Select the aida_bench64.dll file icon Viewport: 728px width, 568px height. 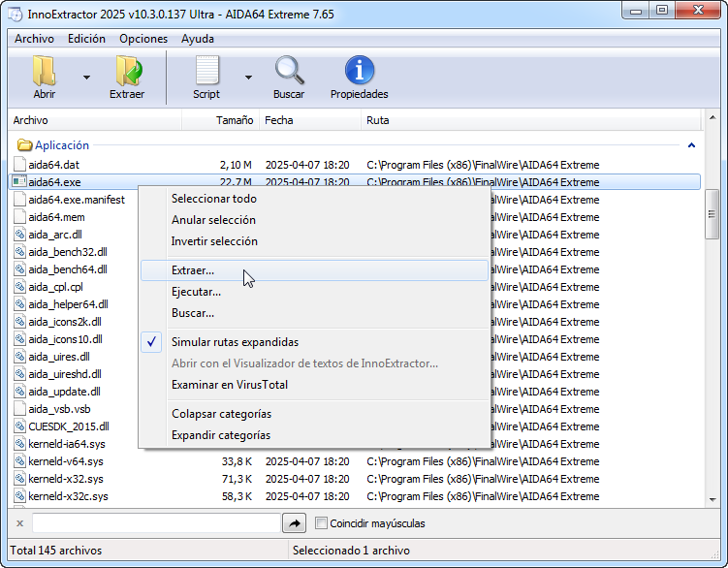point(19,268)
